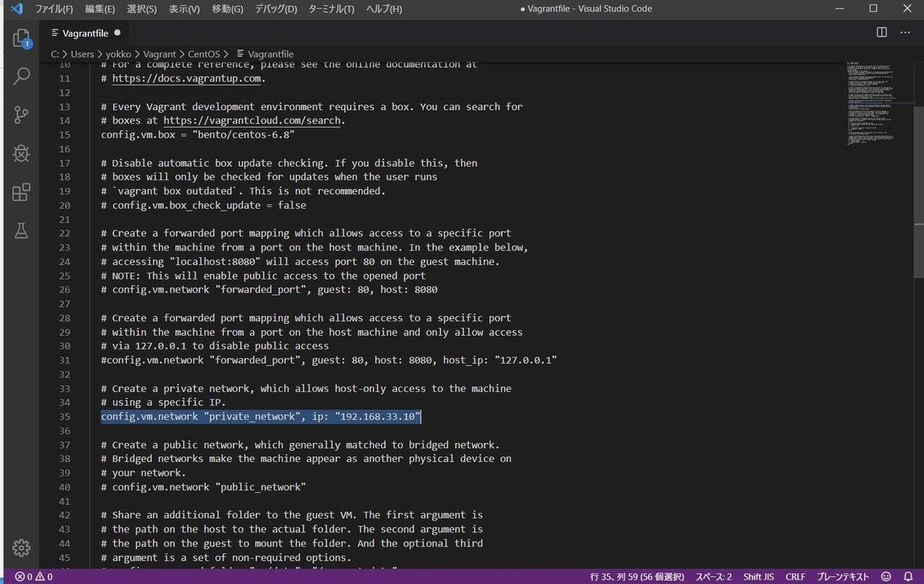
Task: Open the Search view
Action: pos(21,77)
